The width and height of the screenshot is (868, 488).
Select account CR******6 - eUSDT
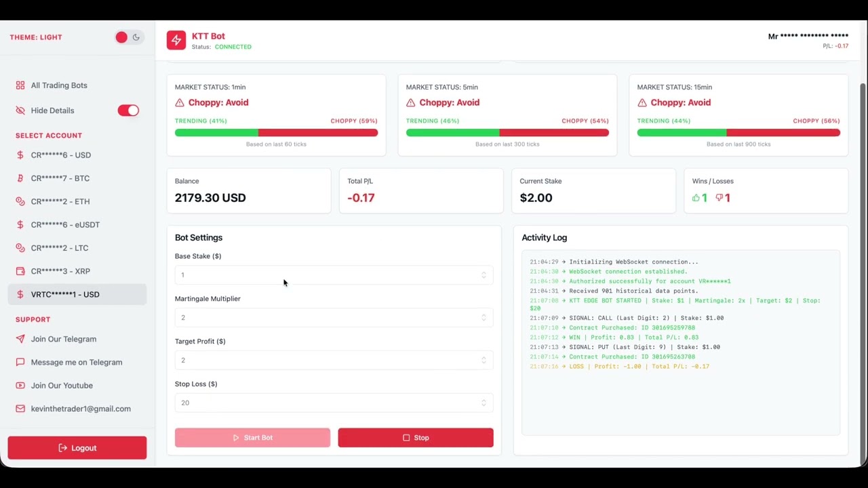click(77, 224)
